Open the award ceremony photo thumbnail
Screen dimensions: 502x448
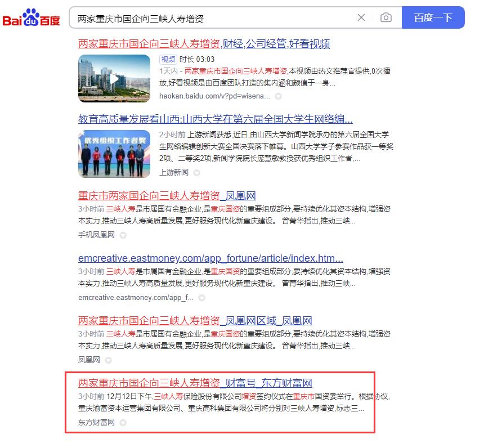point(114,154)
